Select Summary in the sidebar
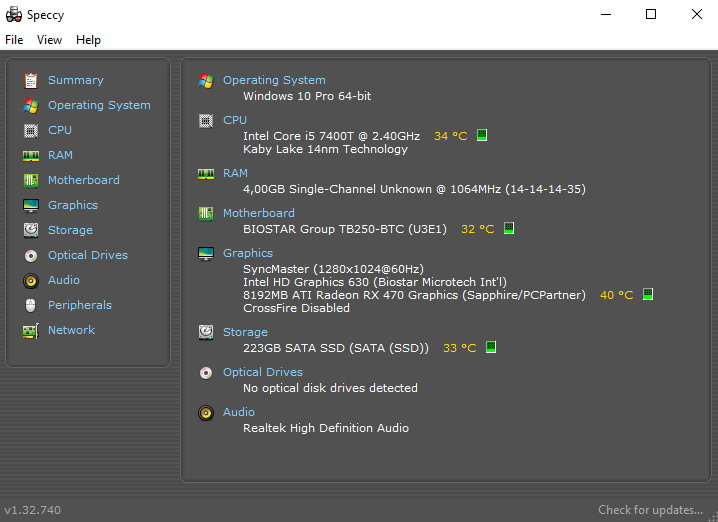 (x=76, y=80)
